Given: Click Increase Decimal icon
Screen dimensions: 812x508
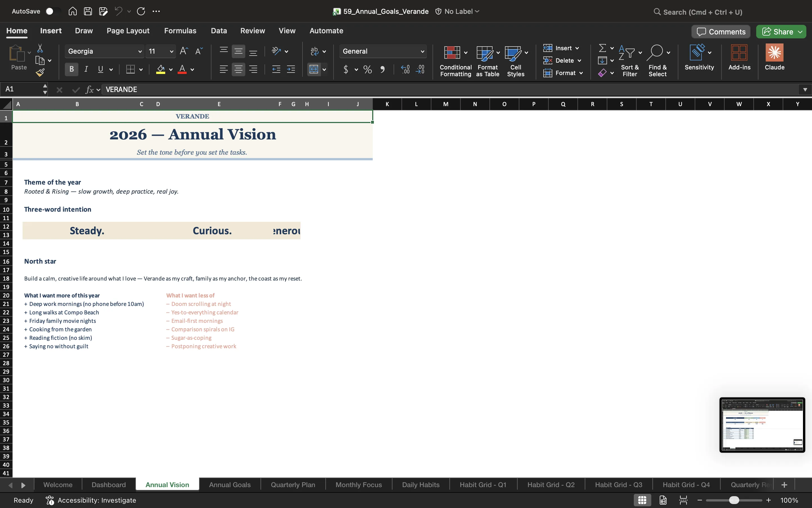Looking at the screenshot, I should [405, 69].
